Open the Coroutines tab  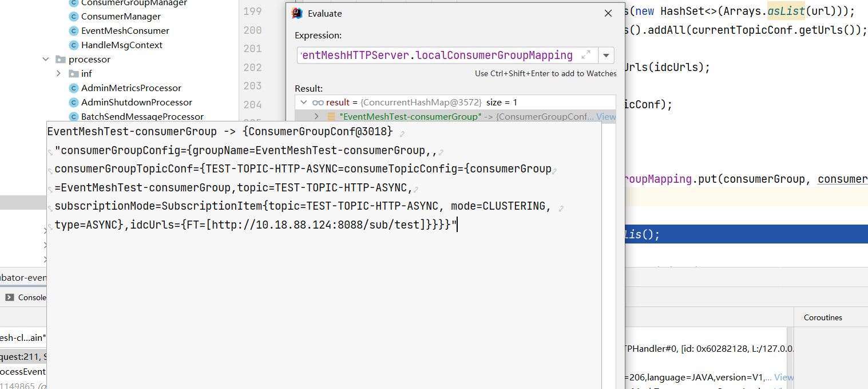point(823,317)
